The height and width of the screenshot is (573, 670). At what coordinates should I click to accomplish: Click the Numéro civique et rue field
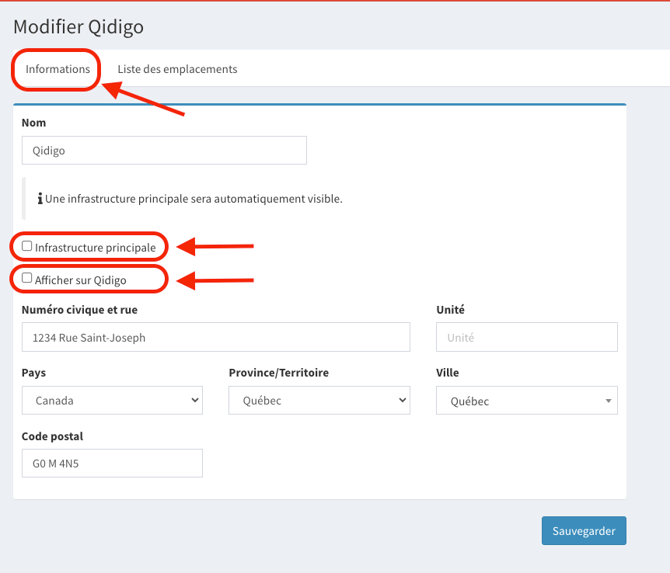point(215,338)
